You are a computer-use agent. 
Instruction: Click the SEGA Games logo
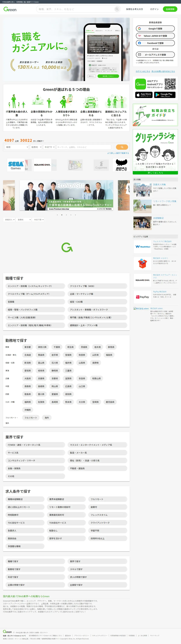pos(16,165)
